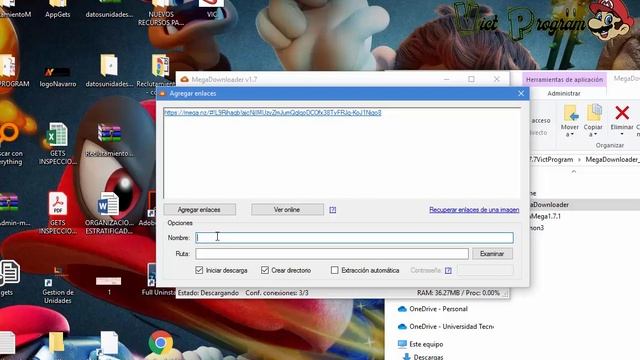Select the NUEVOS RECURSOS PA folder icon

(x=161, y=4)
